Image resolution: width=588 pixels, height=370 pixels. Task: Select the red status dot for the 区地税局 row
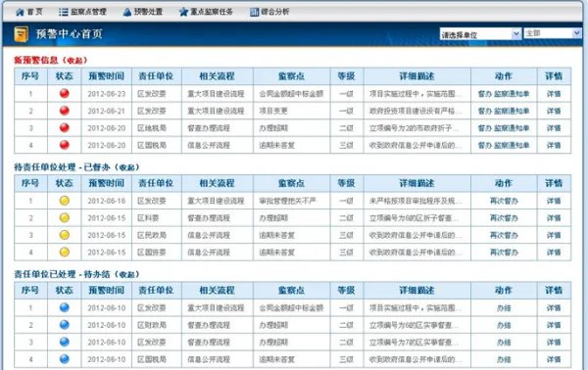pyautogui.click(x=65, y=127)
